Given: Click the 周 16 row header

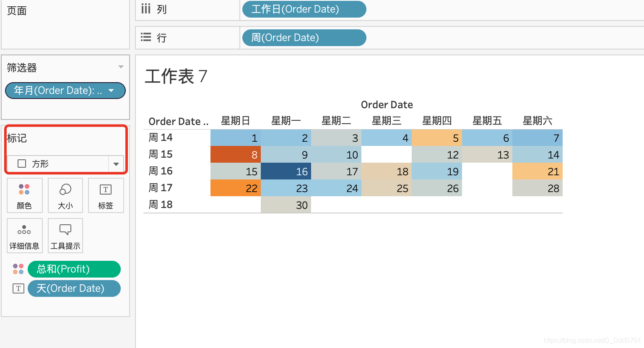Looking at the screenshot, I should [161, 171].
